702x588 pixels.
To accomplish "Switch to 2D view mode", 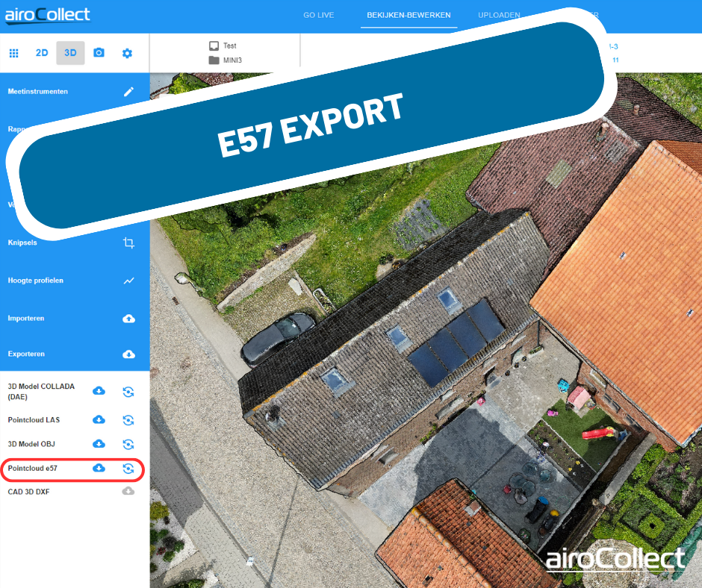I will 42,53.
